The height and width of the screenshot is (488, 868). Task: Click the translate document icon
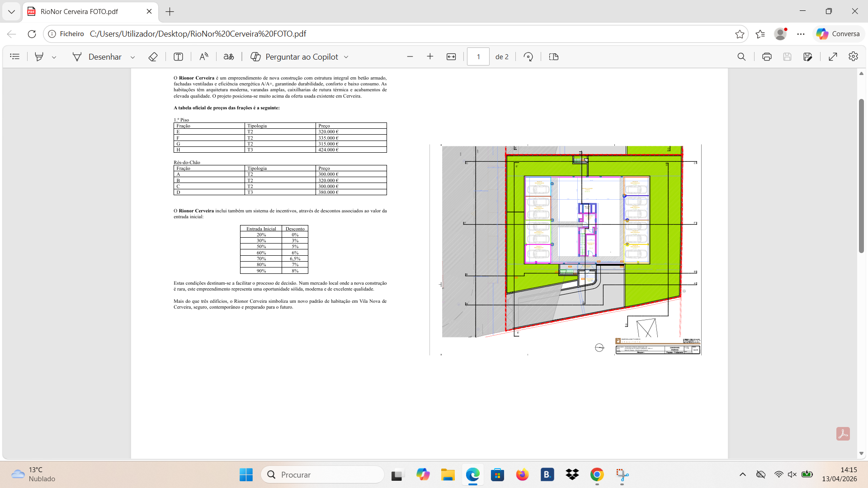tap(229, 56)
